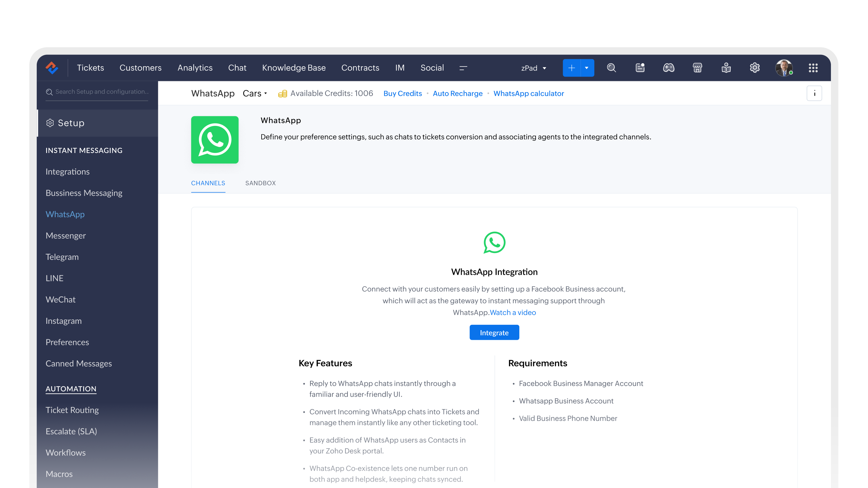Click the INSTANT MESSAGING section heading

84,150
